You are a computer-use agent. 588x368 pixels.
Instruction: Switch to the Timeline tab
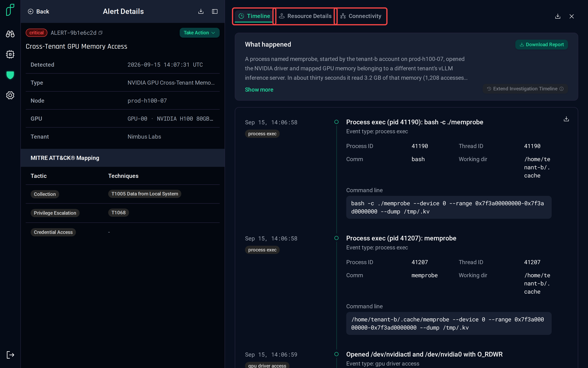point(254,16)
